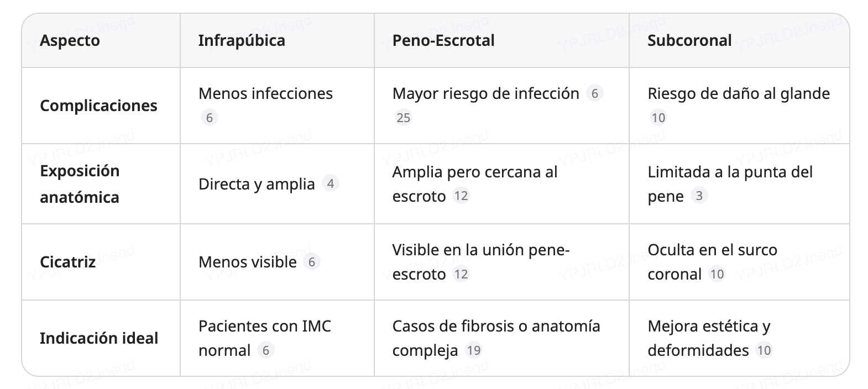Select the Infrapúbica column header
This screenshot has width=868, height=389.
click(x=242, y=40)
